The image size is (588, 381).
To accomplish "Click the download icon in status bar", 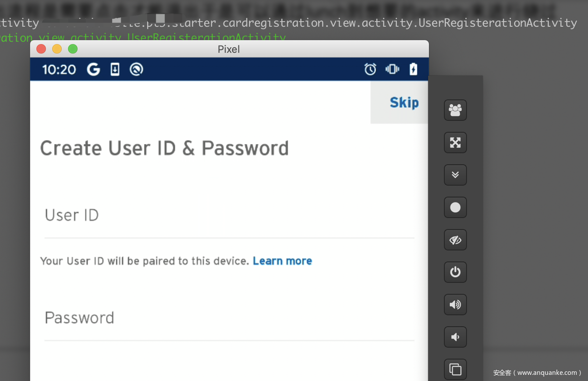I will click(x=115, y=69).
